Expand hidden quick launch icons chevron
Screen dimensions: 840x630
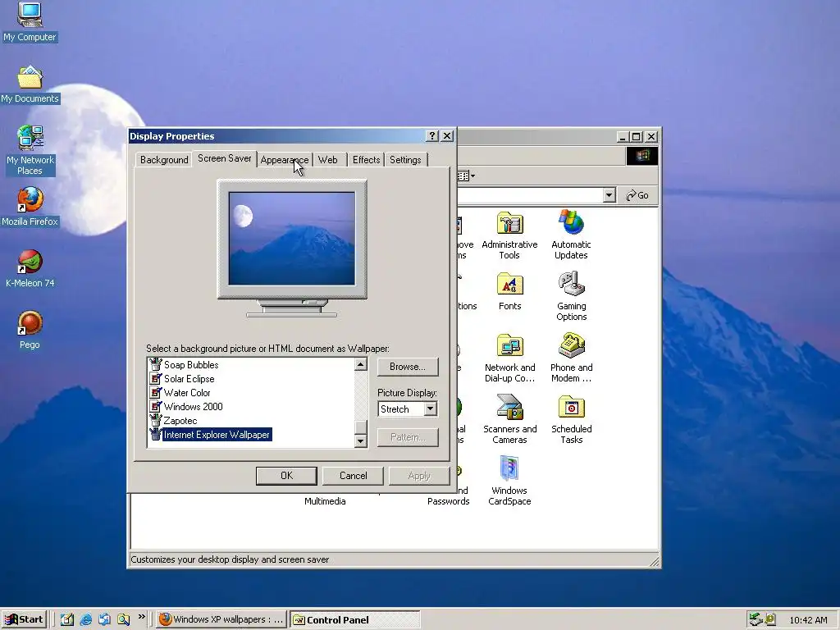pyautogui.click(x=141, y=617)
